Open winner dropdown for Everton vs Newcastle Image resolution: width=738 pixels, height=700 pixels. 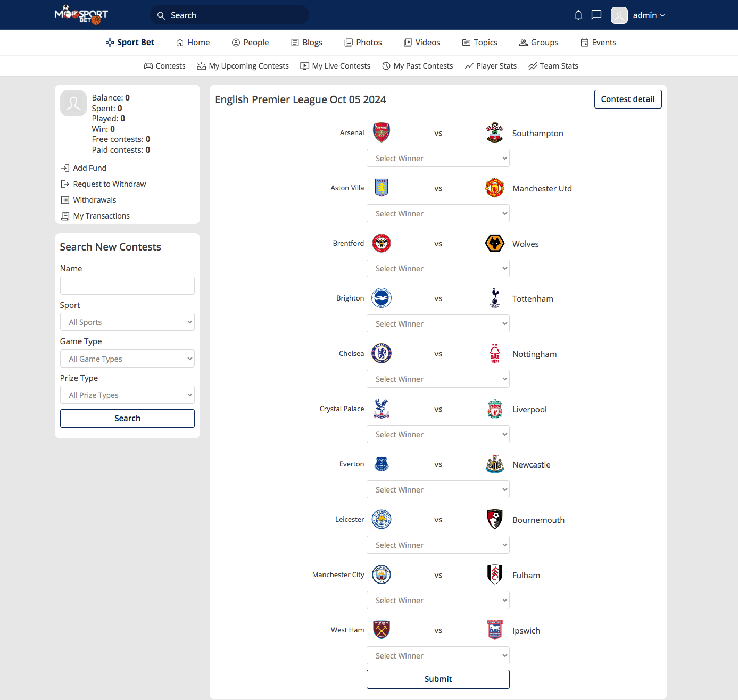438,489
